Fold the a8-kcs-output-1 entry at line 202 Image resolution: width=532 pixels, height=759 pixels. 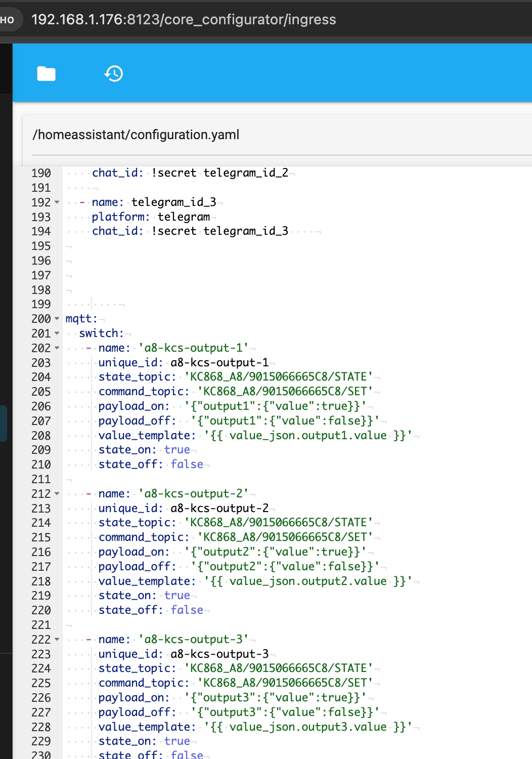point(57,349)
